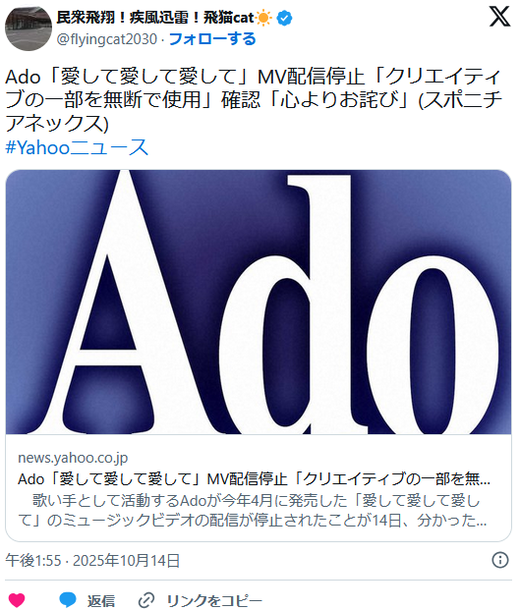Click the reply speech bubble icon
The width and height of the screenshot is (520, 610).
pyautogui.click(x=68, y=600)
